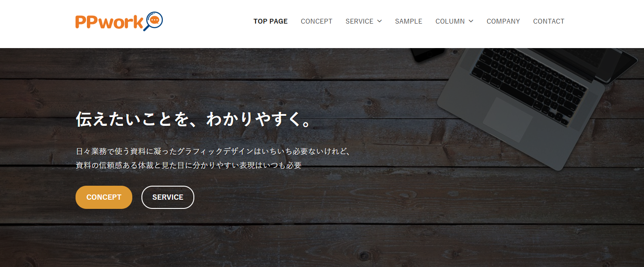Click the magnifier speech-bubble logo icon

click(154, 21)
